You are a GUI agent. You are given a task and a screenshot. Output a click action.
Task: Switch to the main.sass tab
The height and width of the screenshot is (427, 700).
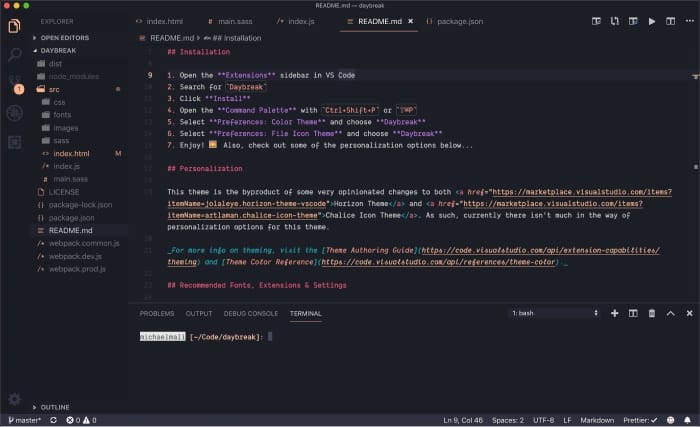coord(230,21)
